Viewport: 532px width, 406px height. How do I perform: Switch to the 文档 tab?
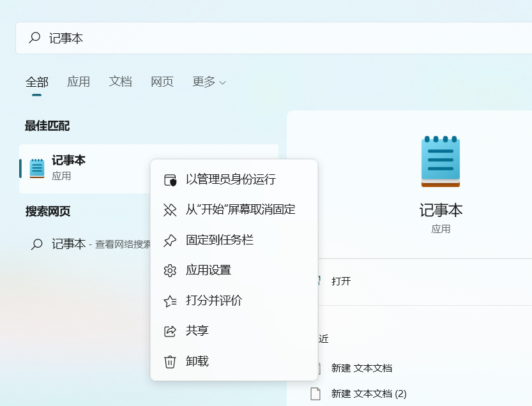(120, 82)
